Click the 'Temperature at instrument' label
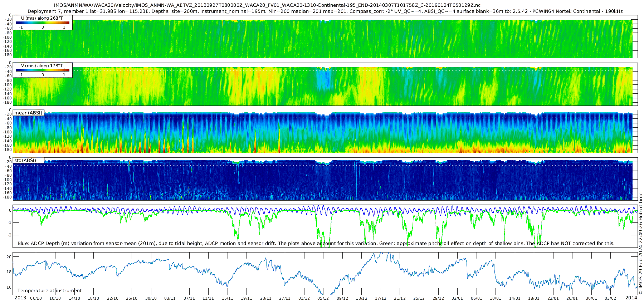This screenshot has height=304, width=644. point(49,291)
